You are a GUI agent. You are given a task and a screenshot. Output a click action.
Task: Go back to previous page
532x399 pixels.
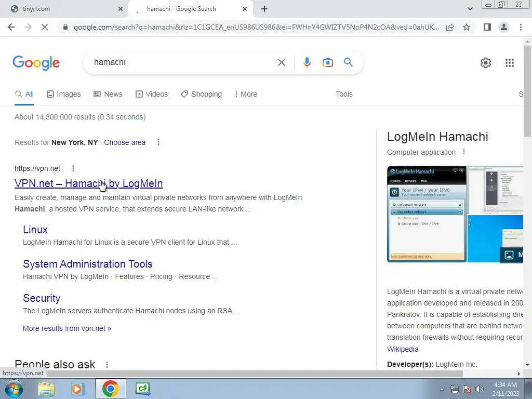tap(11, 27)
